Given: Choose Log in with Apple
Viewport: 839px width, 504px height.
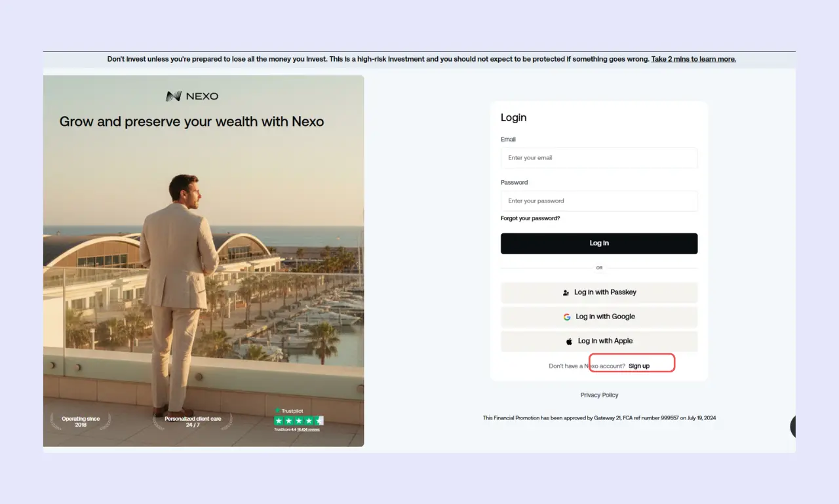Looking at the screenshot, I should click(599, 341).
